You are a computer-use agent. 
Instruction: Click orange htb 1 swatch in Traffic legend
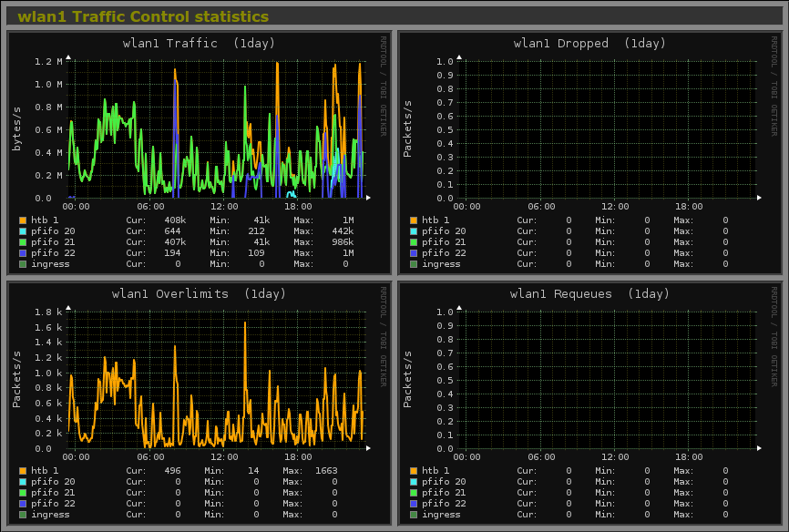[x=23, y=220]
